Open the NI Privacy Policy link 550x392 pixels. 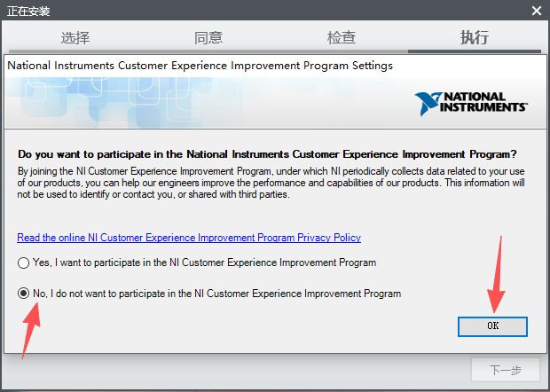[189, 238]
